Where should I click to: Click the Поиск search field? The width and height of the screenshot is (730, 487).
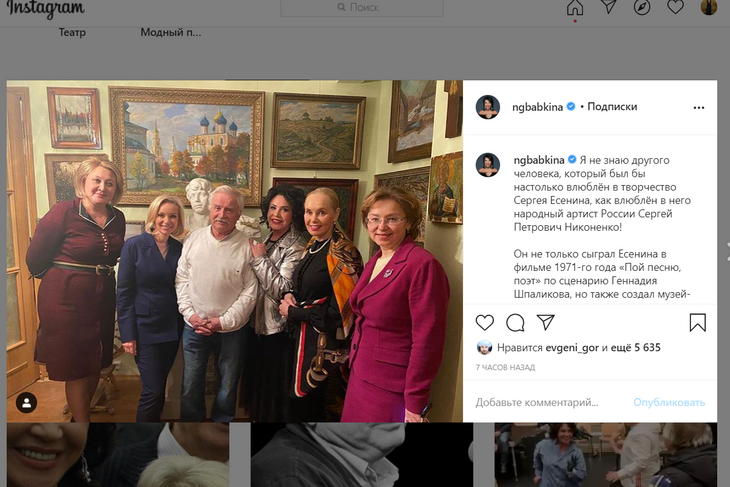pyautogui.click(x=390, y=8)
